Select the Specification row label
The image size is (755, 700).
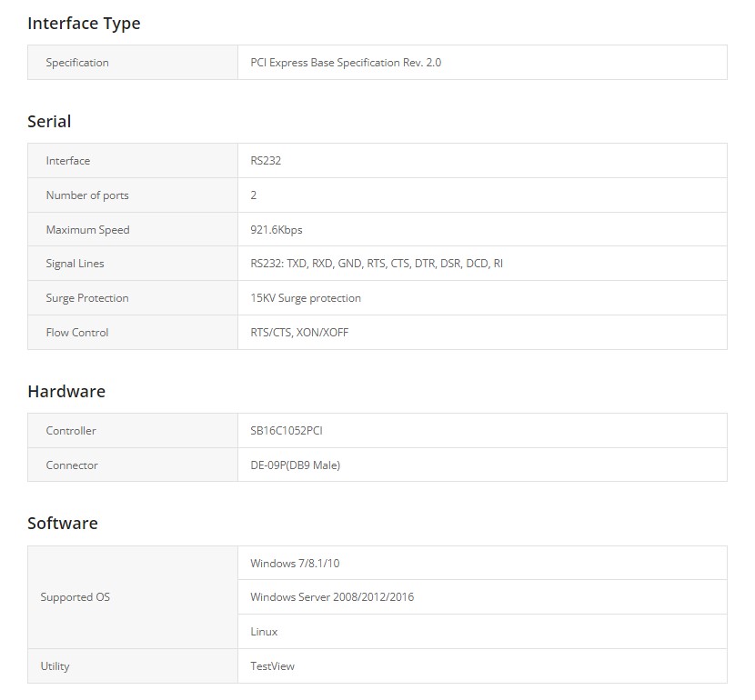coord(77,63)
